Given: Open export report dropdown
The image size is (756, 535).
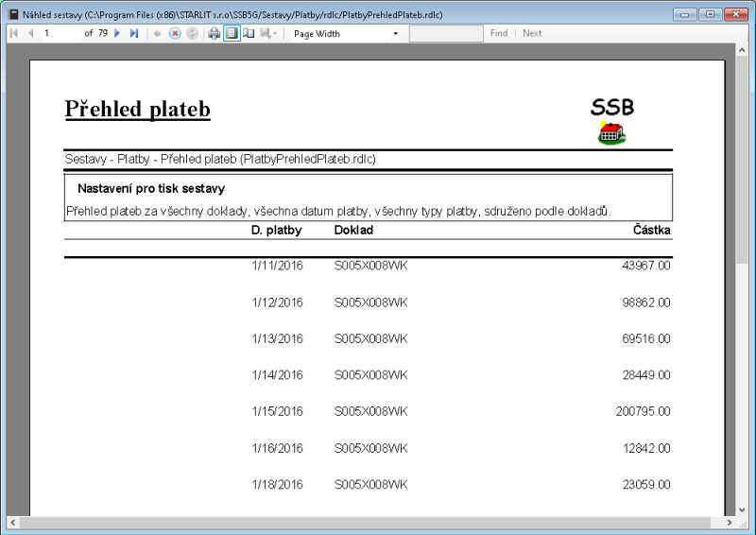Looking at the screenshot, I should click(x=268, y=33).
